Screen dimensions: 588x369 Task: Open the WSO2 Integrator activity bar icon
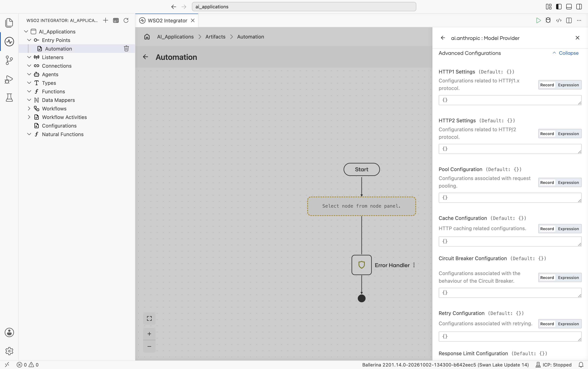pos(9,41)
